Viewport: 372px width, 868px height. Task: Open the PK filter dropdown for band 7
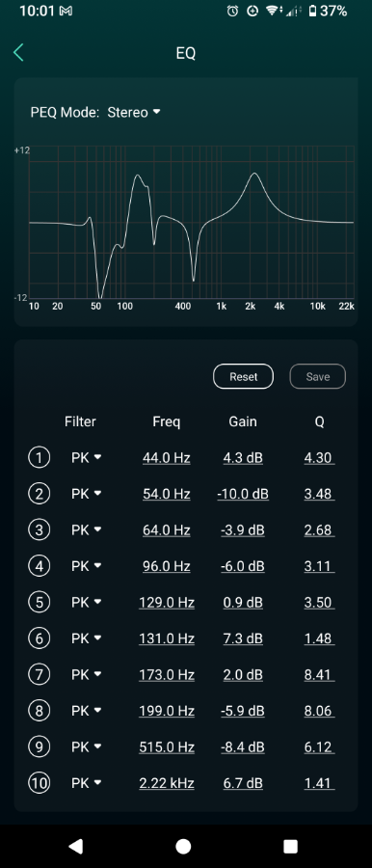click(87, 675)
